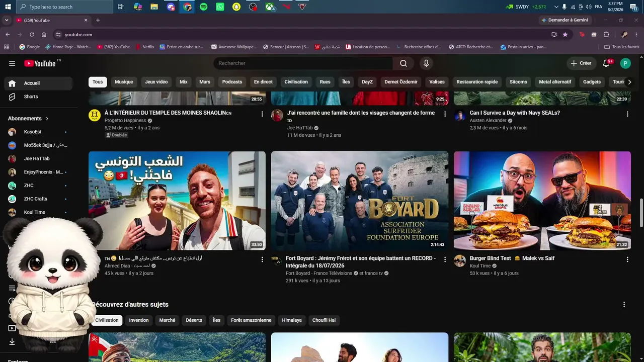Show more filter chips with right arrow
The width and height of the screenshot is (644, 362).
629,82
